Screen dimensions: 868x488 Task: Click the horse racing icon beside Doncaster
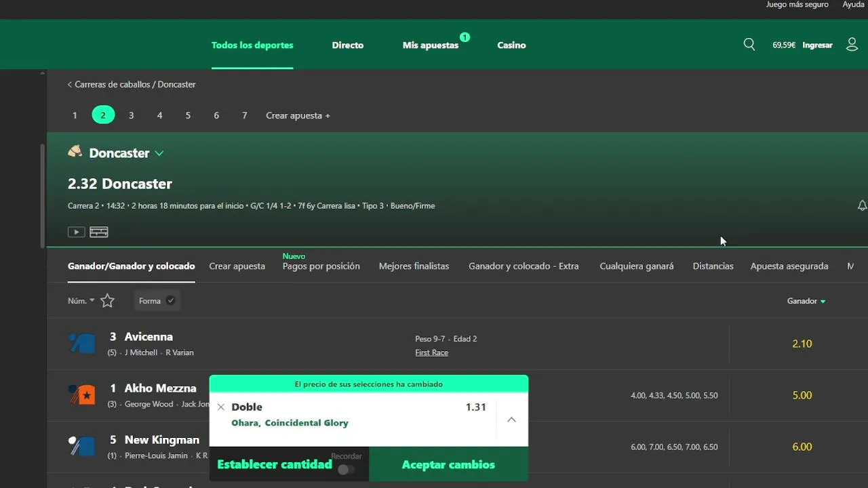point(75,152)
